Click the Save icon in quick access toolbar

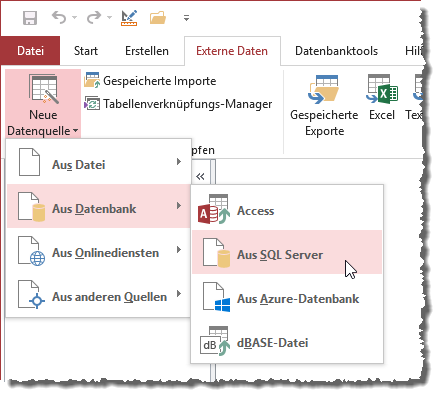point(30,17)
